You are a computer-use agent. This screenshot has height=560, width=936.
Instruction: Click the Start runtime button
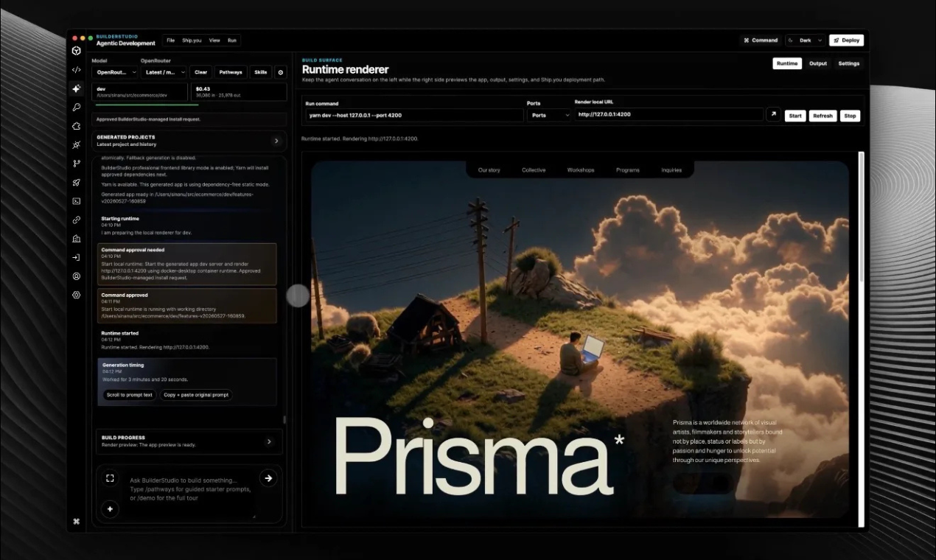point(795,116)
